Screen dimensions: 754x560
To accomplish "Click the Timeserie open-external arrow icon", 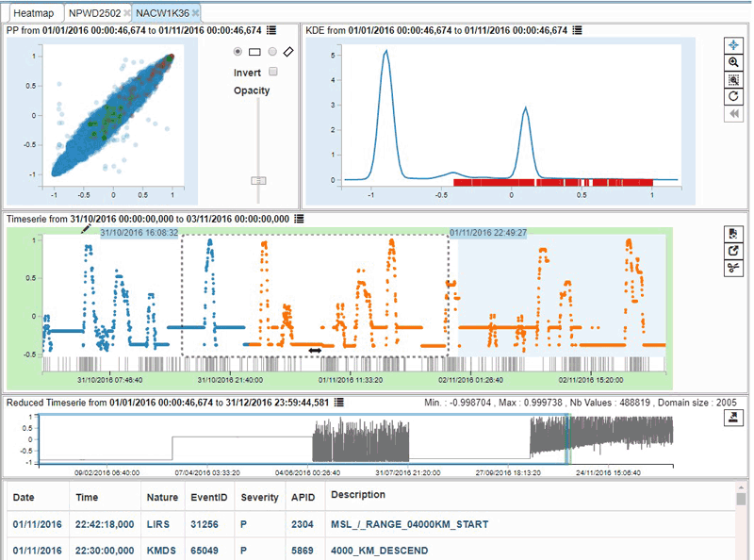I will tap(733, 251).
